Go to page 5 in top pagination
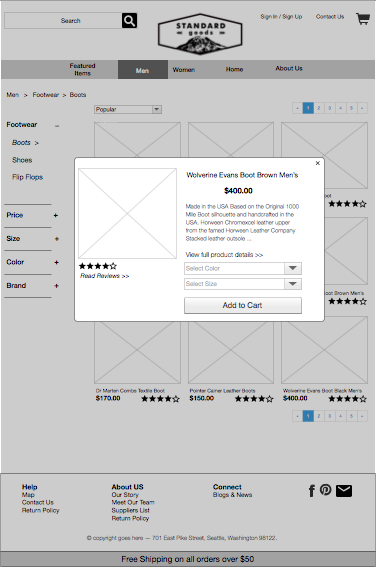Screen dimensions: 376x567 pos(351,108)
